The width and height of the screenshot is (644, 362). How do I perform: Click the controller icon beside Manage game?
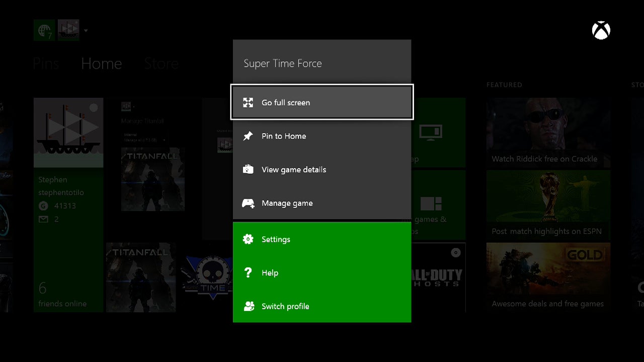[x=248, y=203]
